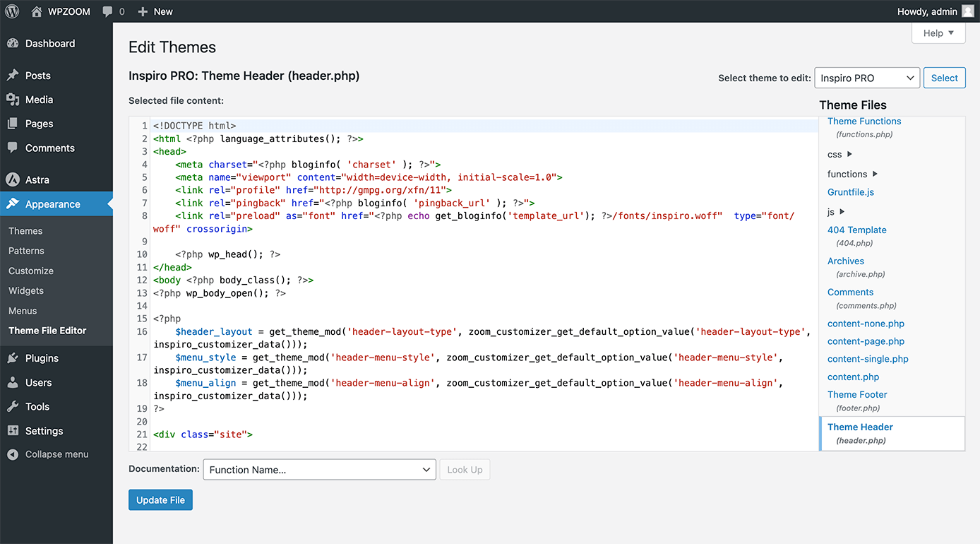Collapse menu using the arrow icon
Image resolution: width=980 pixels, height=544 pixels.
[13, 454]
